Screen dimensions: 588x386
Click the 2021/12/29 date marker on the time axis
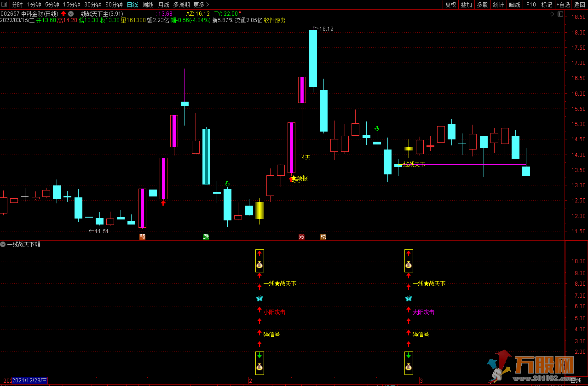[29, 380]
